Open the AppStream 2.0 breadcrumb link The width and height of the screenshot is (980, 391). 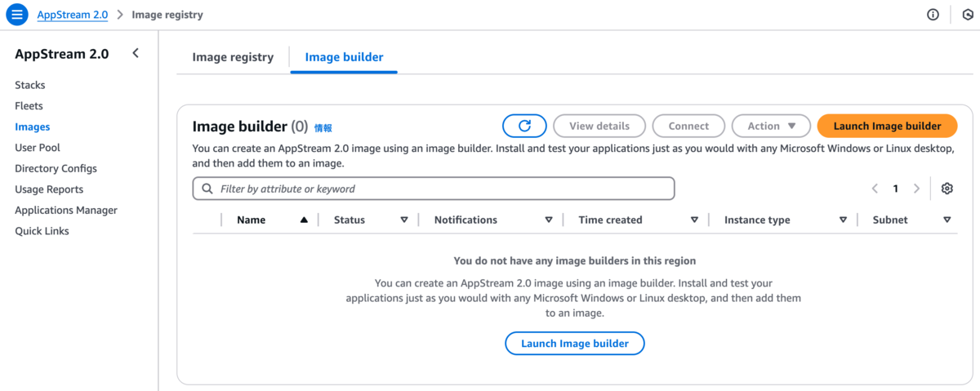pyautogui.click(x=73, y=15)
